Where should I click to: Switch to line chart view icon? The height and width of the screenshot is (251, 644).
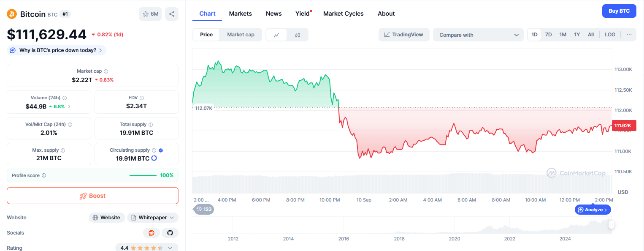coord(276,35)
